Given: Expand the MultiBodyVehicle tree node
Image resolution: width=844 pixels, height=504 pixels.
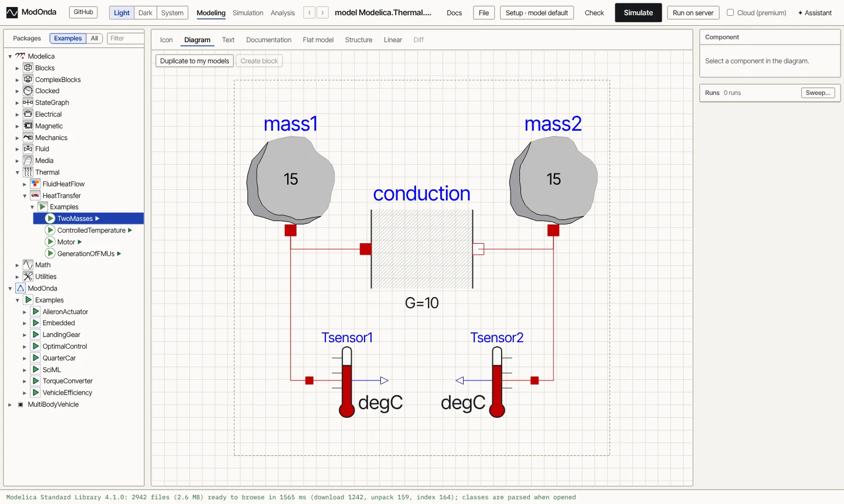Looking at the screenshot, I should tap(10, 405).
